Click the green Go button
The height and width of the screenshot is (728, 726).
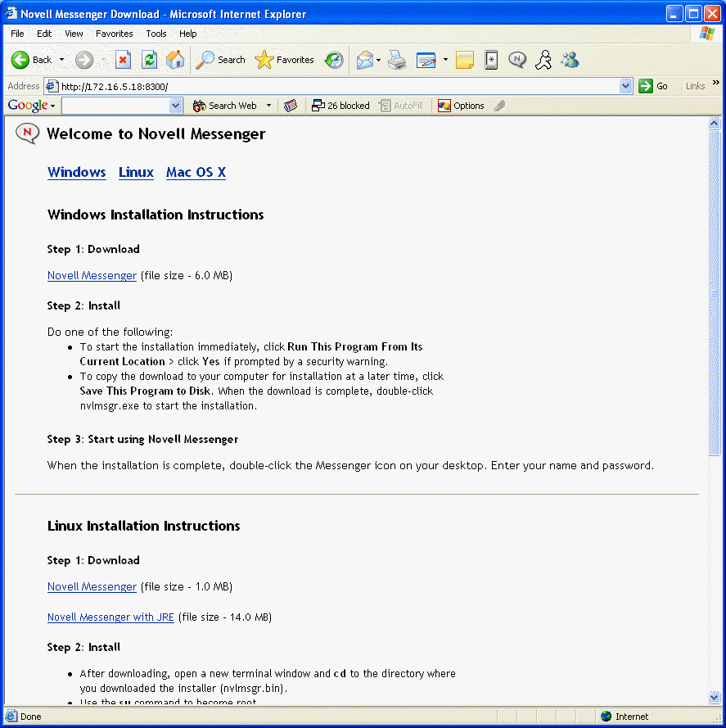tap(652, 86)
